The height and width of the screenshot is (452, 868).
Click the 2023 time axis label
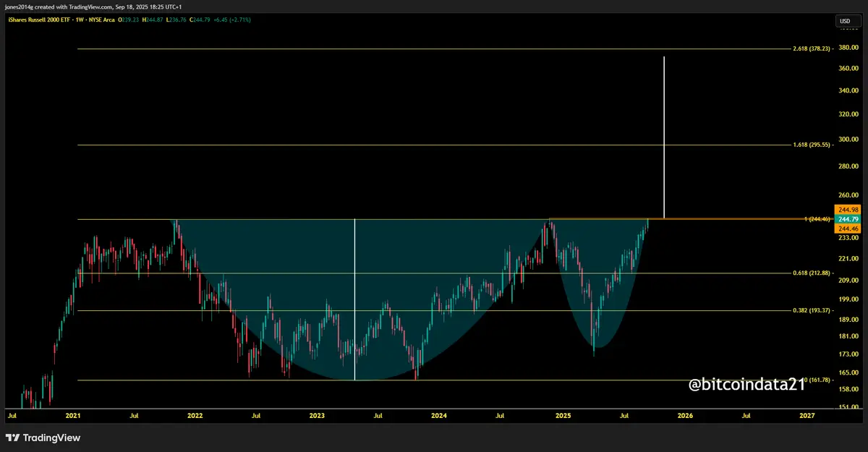[x=317, y=416]
